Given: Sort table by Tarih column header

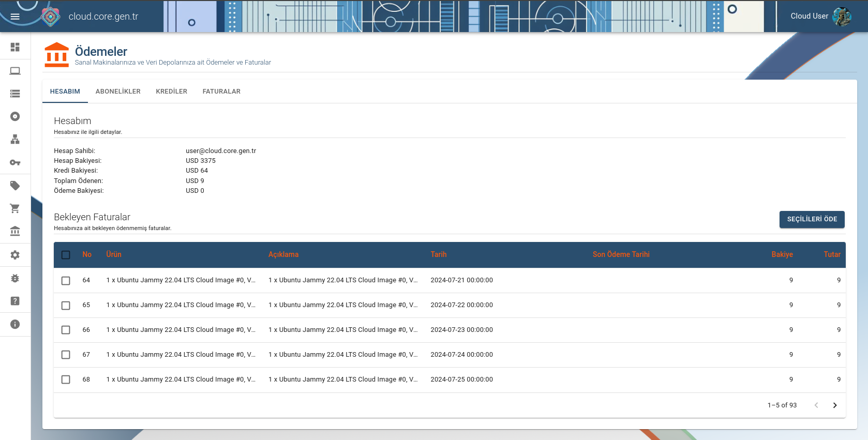Looking at the screenshot, I should coord(439,254).
